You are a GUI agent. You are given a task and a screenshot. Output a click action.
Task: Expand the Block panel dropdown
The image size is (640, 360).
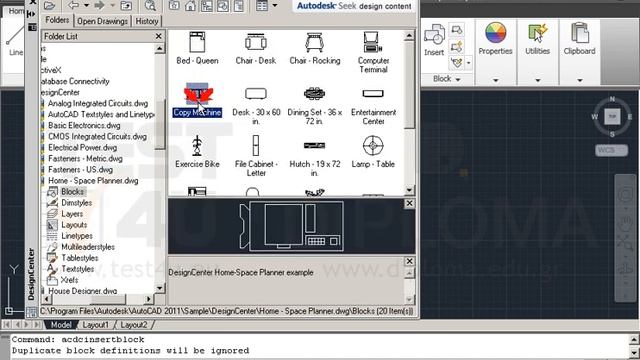447,79
